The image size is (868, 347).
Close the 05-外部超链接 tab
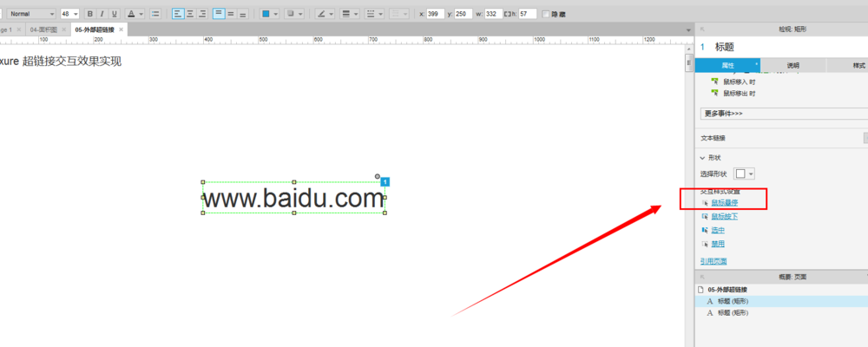(121, 29)
